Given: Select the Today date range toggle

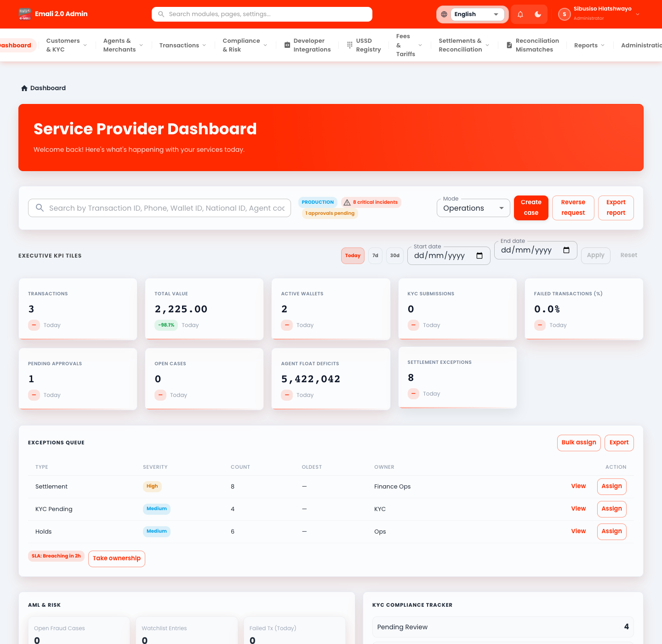Looking at the screenshot, I should tap(353, 256).
